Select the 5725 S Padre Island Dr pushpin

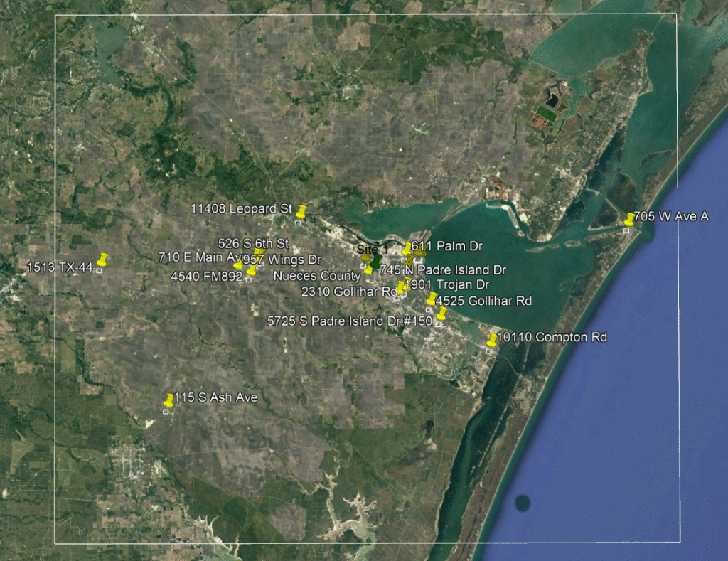[441, 314]
